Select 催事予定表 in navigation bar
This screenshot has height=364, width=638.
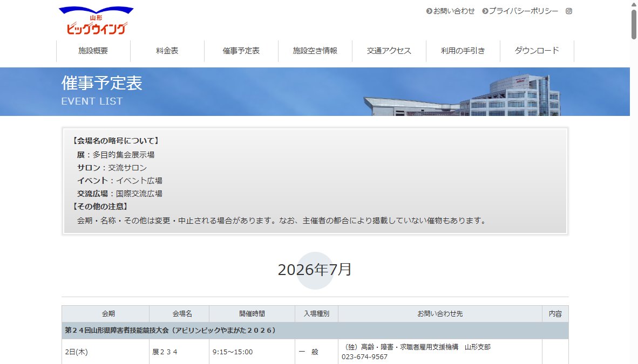[241, 51]
